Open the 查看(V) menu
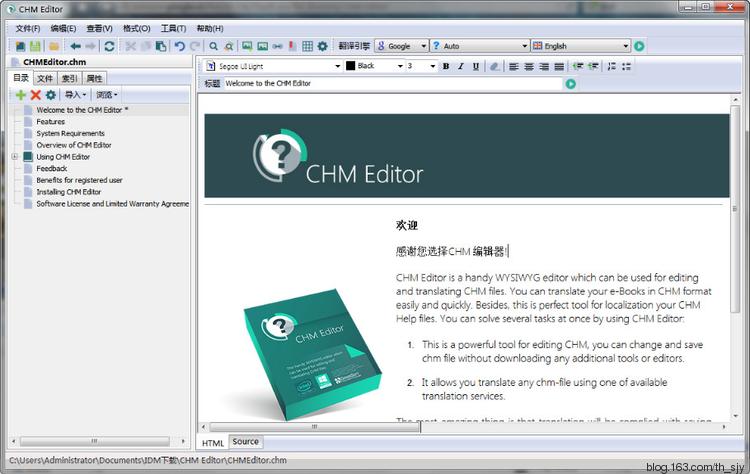This screenshot has width=750, height=474. click(x=99, y=29)
